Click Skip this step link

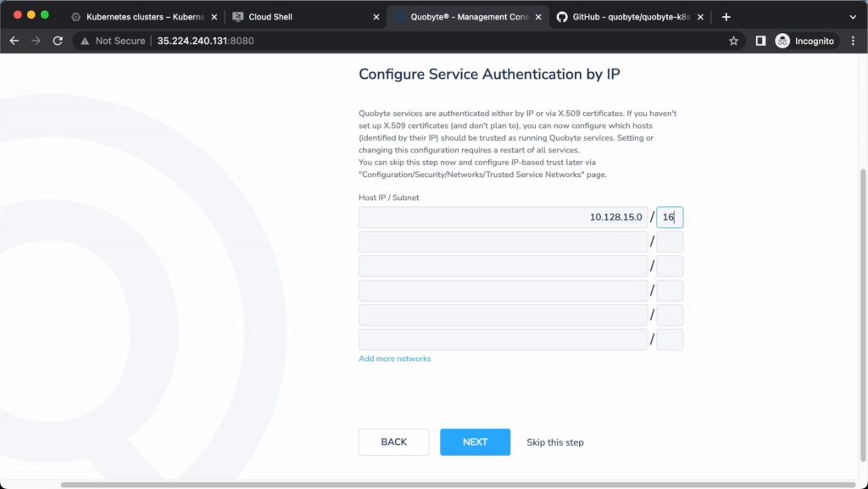(554, 442)
